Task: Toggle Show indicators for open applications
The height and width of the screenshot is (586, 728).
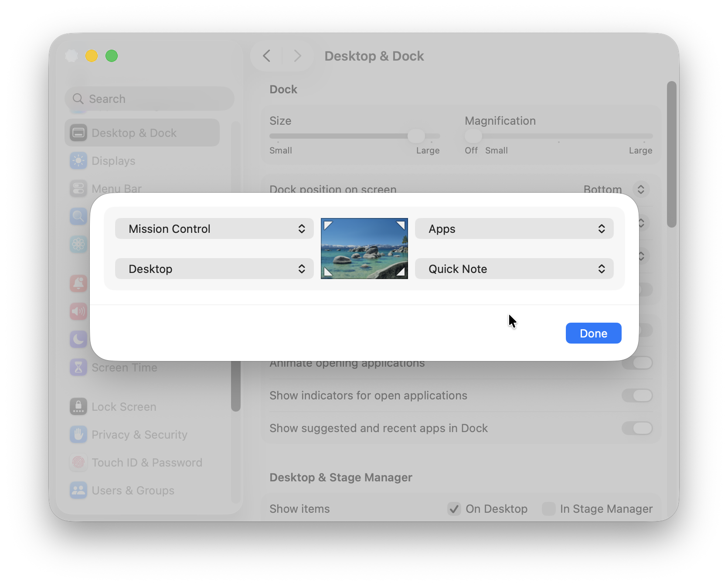Action: click(637, 395)
